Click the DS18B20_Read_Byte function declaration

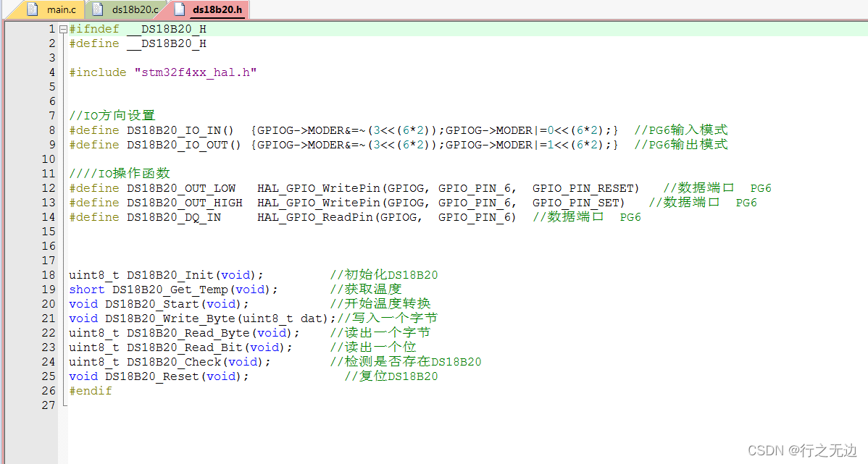(184, 333)
